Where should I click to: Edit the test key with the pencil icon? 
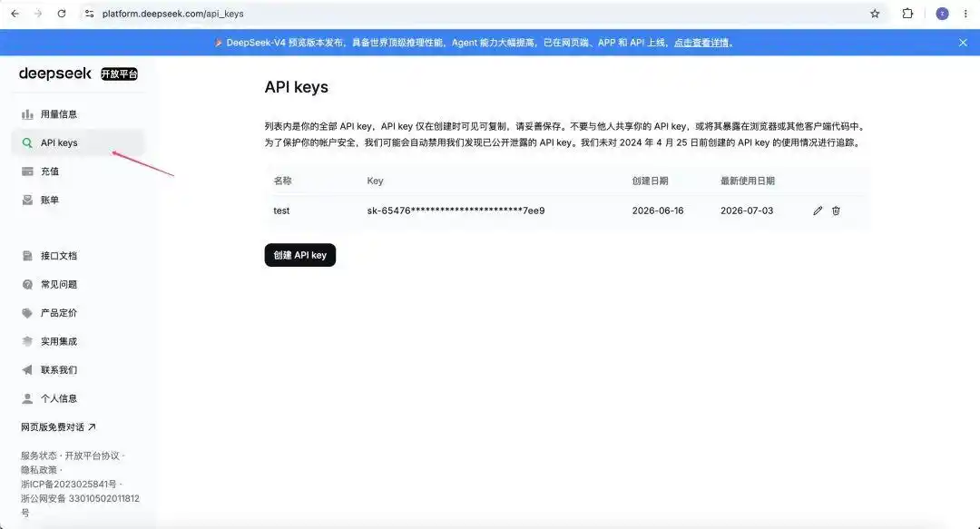818,211
